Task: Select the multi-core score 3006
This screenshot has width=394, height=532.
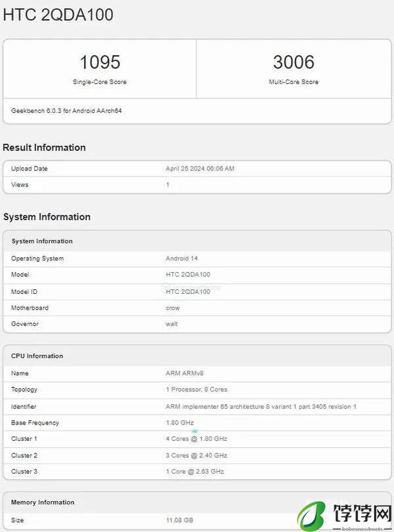Action: click(294, 62)
